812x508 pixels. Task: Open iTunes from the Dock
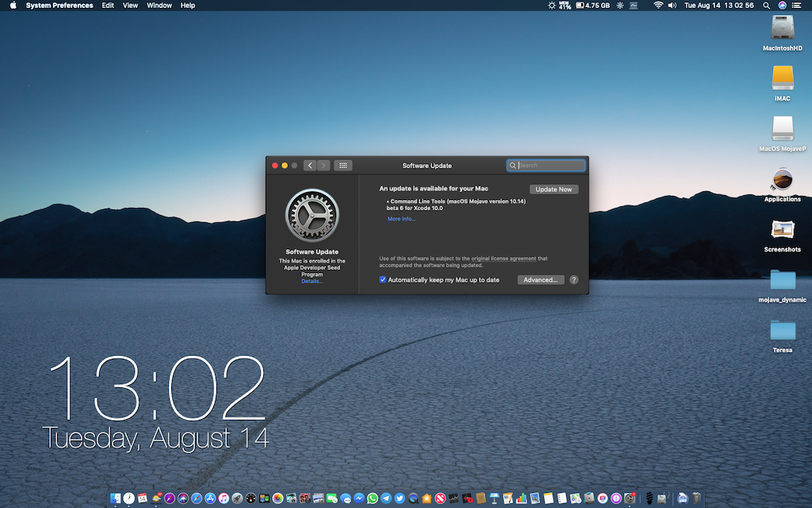[x=224, y=498]
